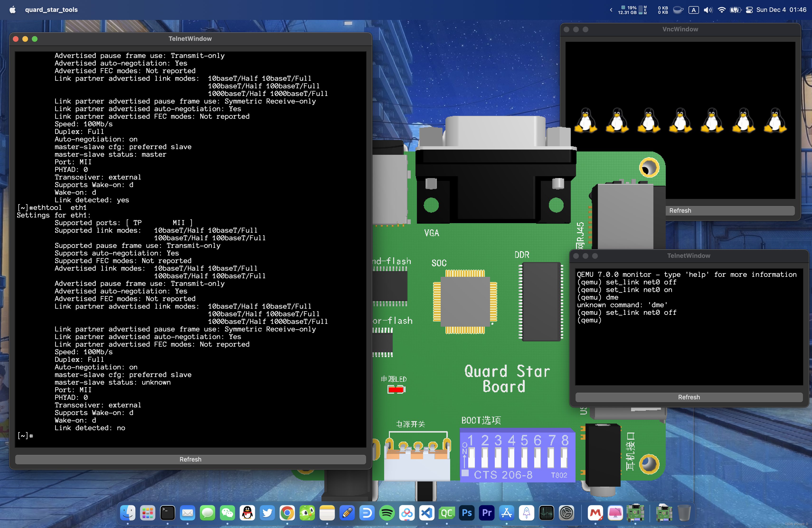Viewport: 812px width, 528px height.
Task: Toggle BOOT DIP switch 4
Action: tap(511, 457)
